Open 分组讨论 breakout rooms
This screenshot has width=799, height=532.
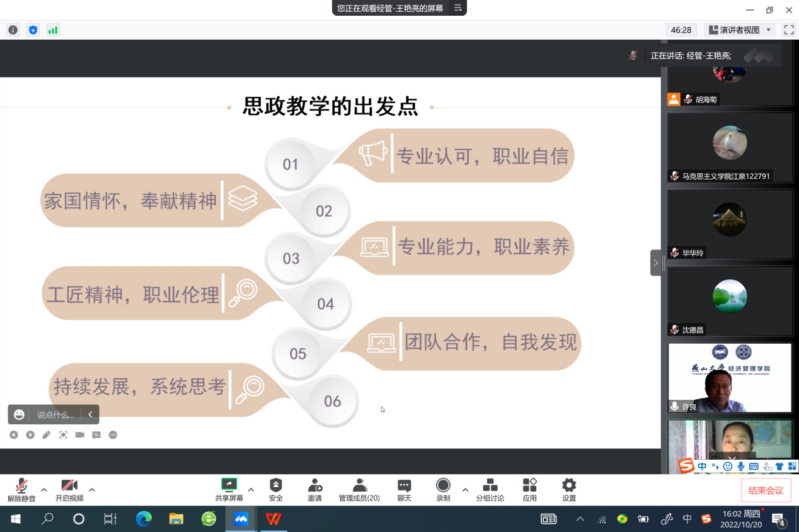click(x=490, y=489)
